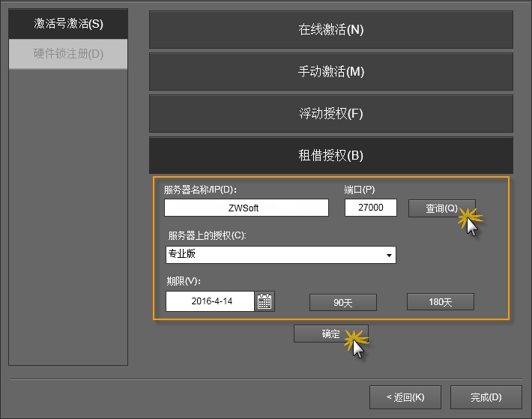Image resolution: width=532 pixels, height=419 pixels.
Task: Open the 手动激活(M) section
Action: tap(330, 72)
